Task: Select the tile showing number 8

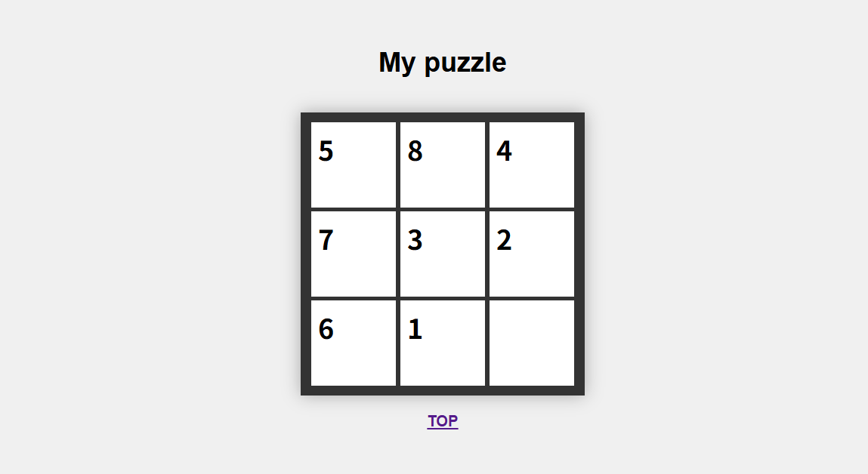Action: [x=443, y=165]
